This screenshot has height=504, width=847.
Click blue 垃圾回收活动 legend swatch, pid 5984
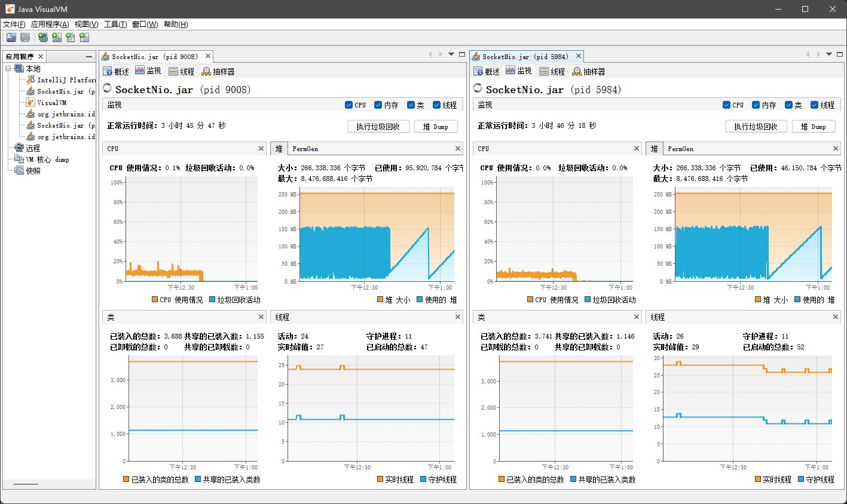click(588, 300)
